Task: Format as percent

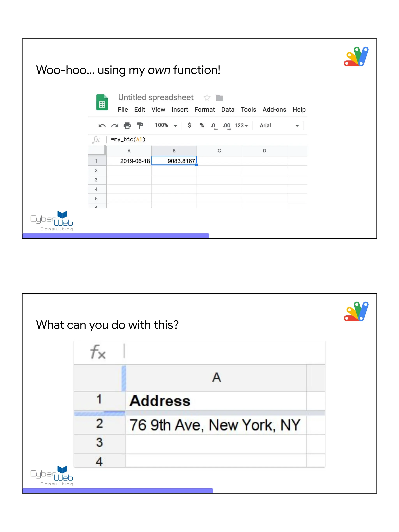Action: click(202, 125)
